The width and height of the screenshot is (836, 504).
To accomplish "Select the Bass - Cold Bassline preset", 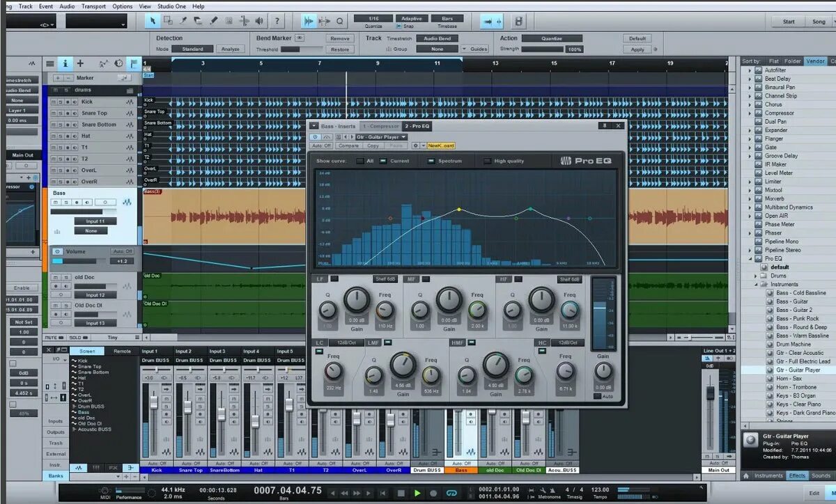I will [794, 292].
